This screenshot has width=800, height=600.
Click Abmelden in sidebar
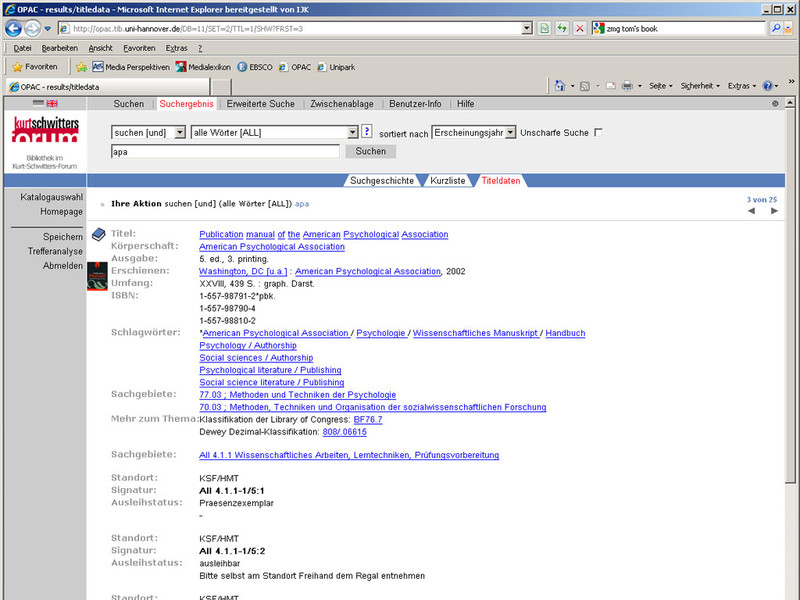63,265
